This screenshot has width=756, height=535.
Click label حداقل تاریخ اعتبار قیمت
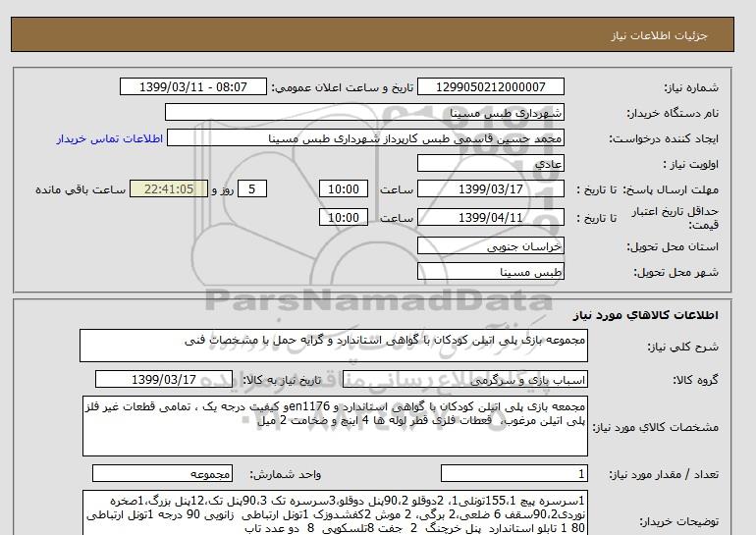point(675,218)
